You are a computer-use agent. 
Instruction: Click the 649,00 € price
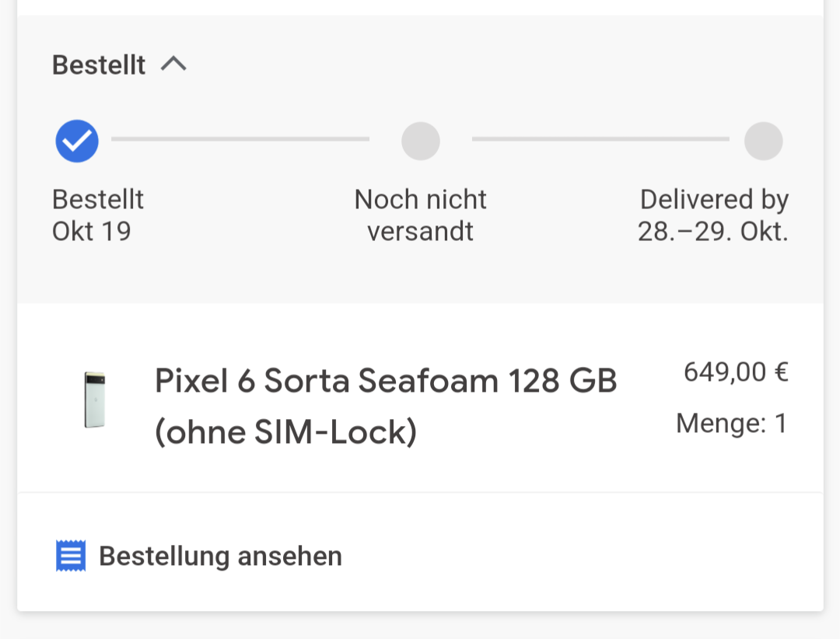tap(736, 372)
